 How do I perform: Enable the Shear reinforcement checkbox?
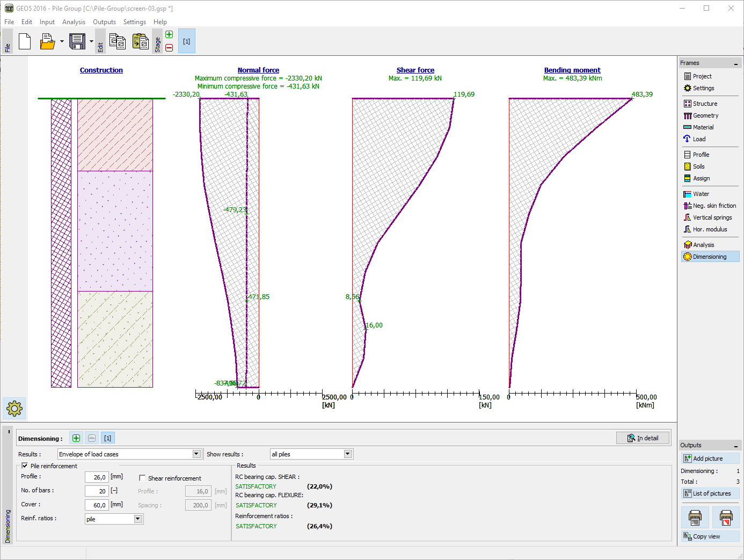coord(142,478)
